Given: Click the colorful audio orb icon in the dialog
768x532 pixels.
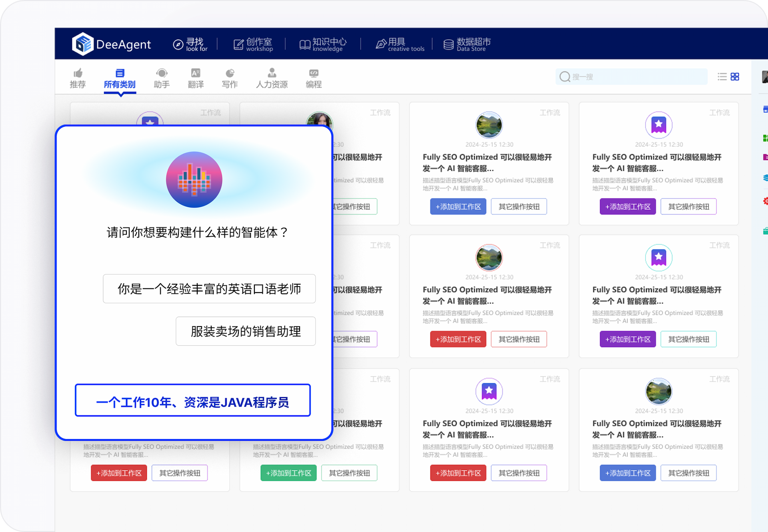Looking at the screenshot, I should pyautogui.click(x=194, y=179).
